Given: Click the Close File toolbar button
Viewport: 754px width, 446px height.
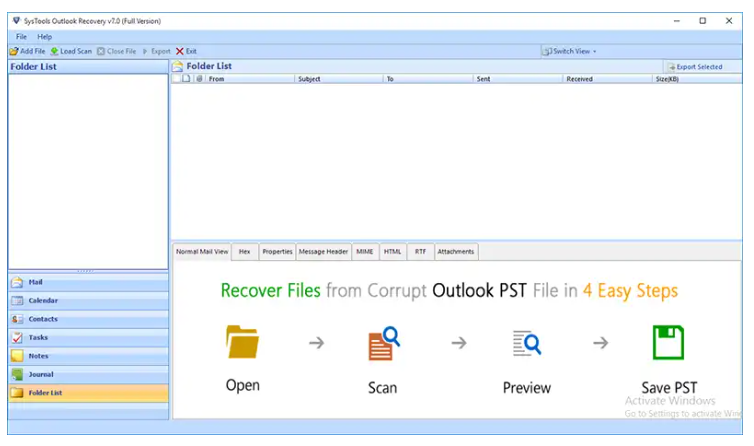Looking at the screenshot, I should pos(116,51).
